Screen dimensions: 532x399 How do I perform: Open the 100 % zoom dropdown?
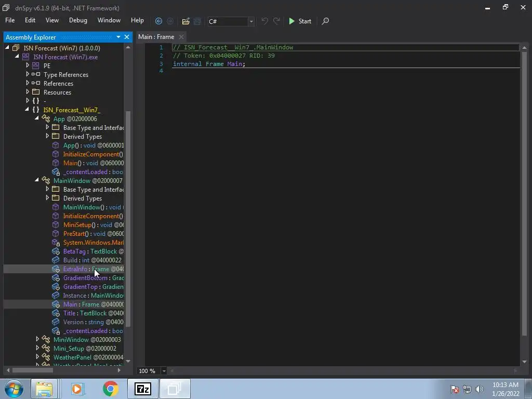point(164,371)
